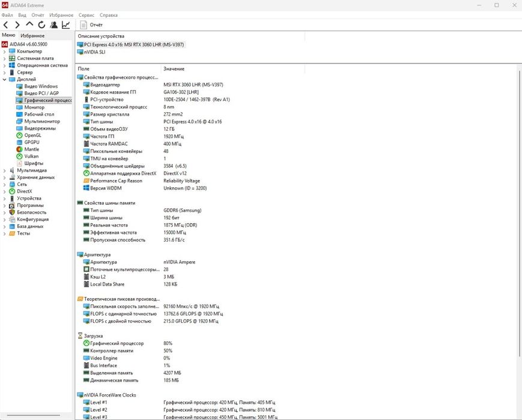Click the Отчёт report toolbar button

pos(91,25)
